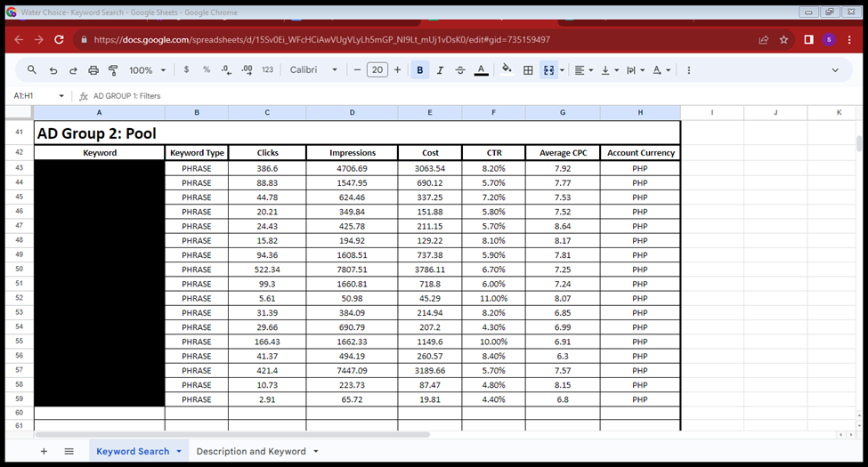
Task: Select the Average CPC header cell
Action: coord(563,153)
